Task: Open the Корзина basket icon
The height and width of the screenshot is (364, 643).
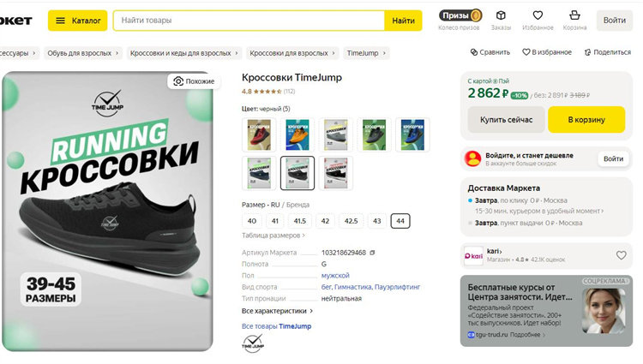Action: 574,15
